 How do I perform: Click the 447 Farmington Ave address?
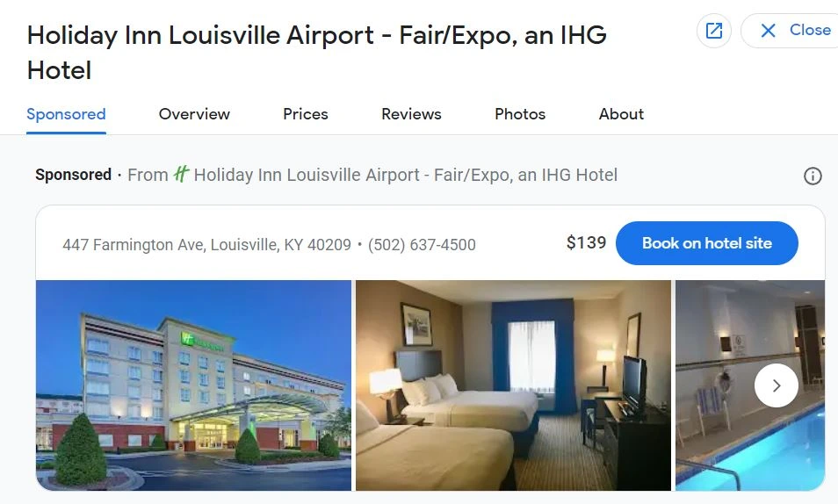click(206, 245)
